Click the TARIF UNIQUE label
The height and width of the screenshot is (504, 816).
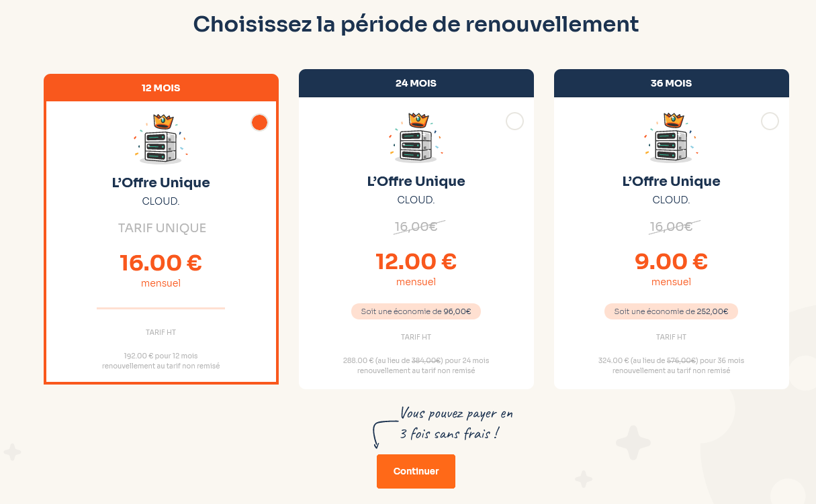point(162,228)
